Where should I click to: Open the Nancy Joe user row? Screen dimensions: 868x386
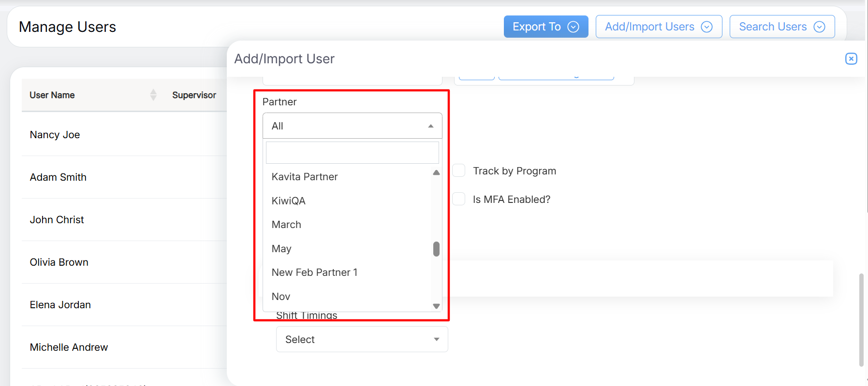tap(55, 135)
